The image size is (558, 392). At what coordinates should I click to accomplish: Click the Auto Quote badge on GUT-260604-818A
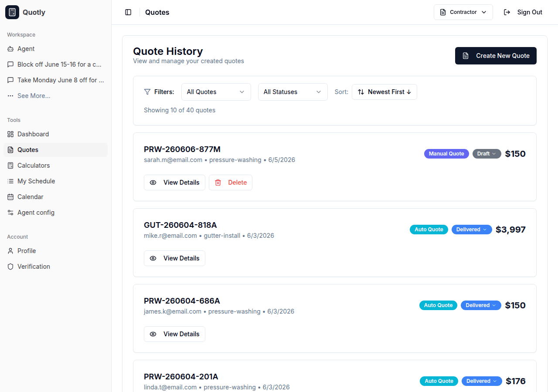click(x=429, y=230)
